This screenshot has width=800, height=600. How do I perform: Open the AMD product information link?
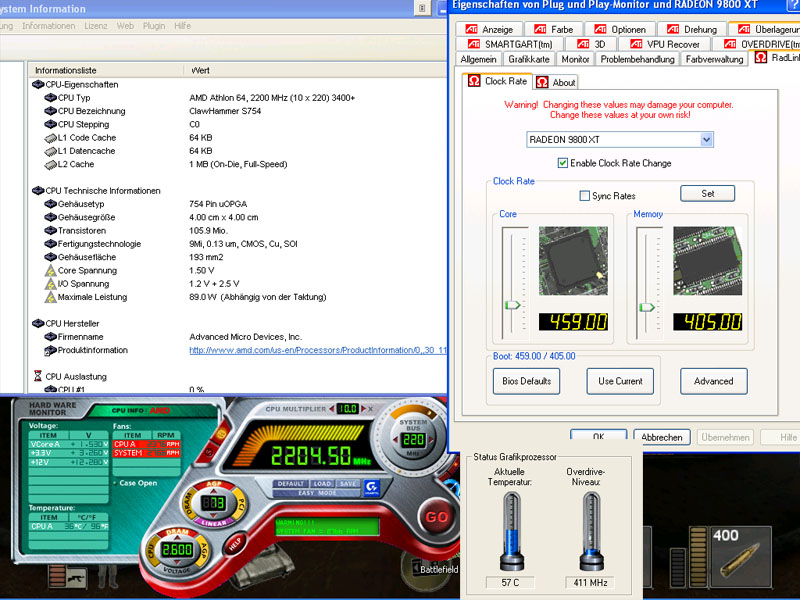pyautogui.click(x=318, y=350)
